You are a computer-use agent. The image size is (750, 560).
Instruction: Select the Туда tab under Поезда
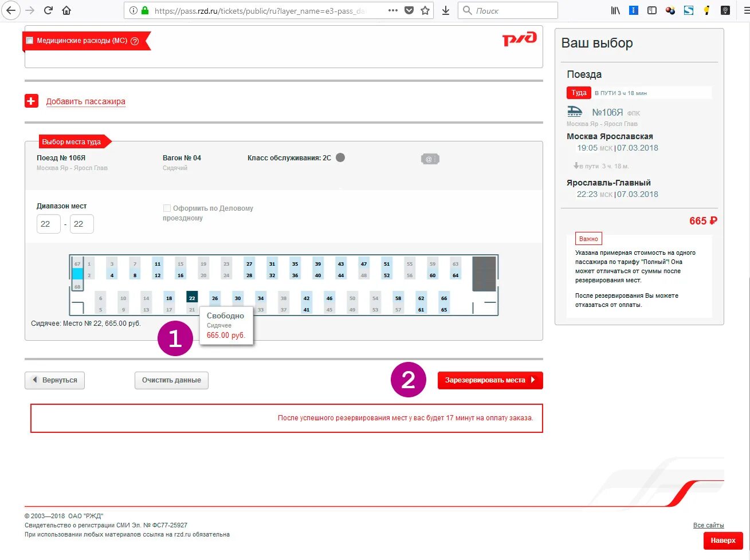579,92
